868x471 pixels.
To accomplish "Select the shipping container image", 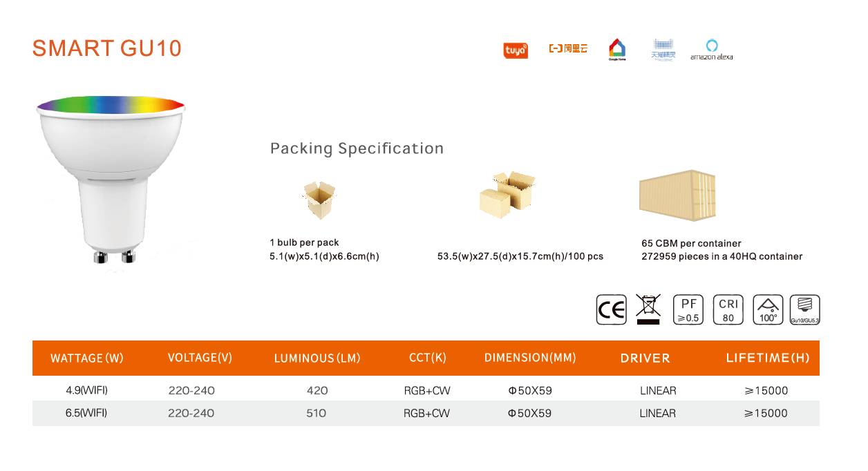I will pyautogui.click(x=677, y=195).
